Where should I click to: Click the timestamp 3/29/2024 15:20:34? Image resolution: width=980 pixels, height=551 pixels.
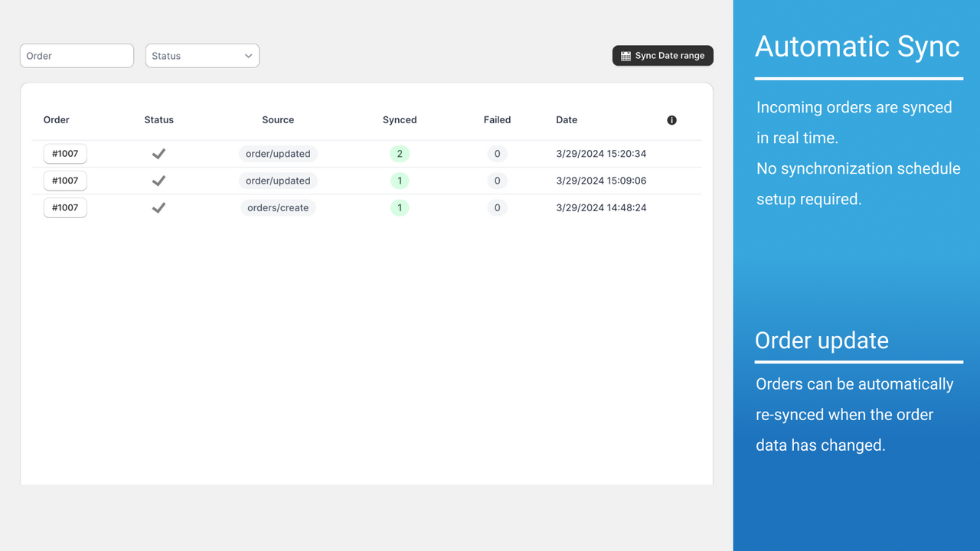(x=602, y=153)
